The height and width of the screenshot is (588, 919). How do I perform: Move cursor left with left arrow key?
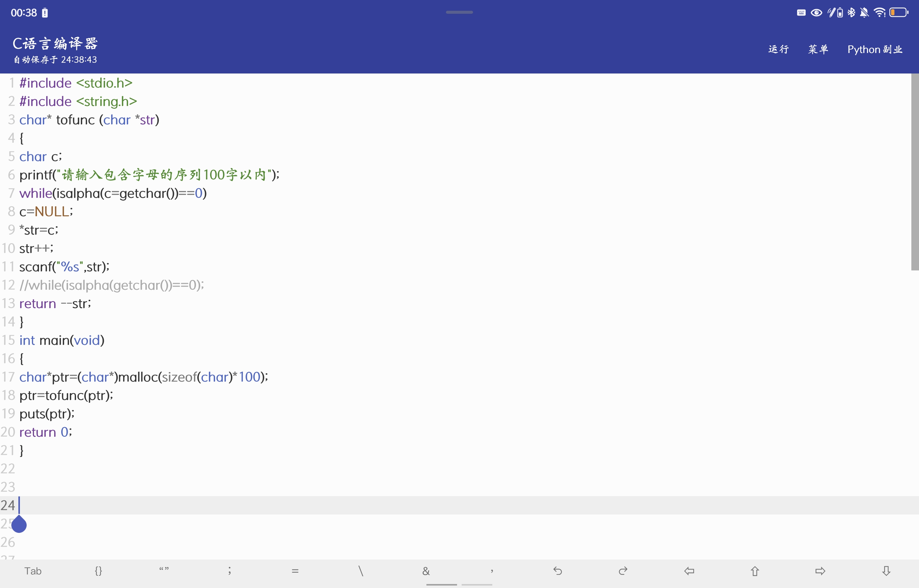tap(689, 571)
